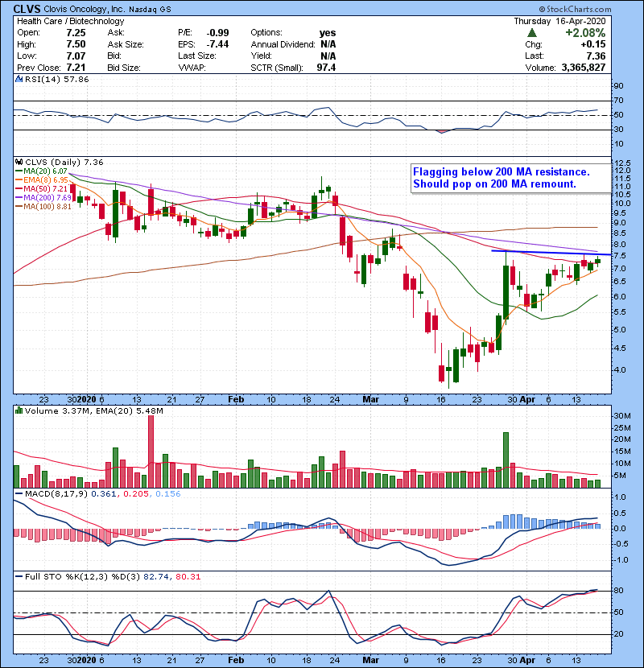Click the MACD histogram value 0.156
The height and width of the screenshot is (668, 644).
(x=168, y=494)
